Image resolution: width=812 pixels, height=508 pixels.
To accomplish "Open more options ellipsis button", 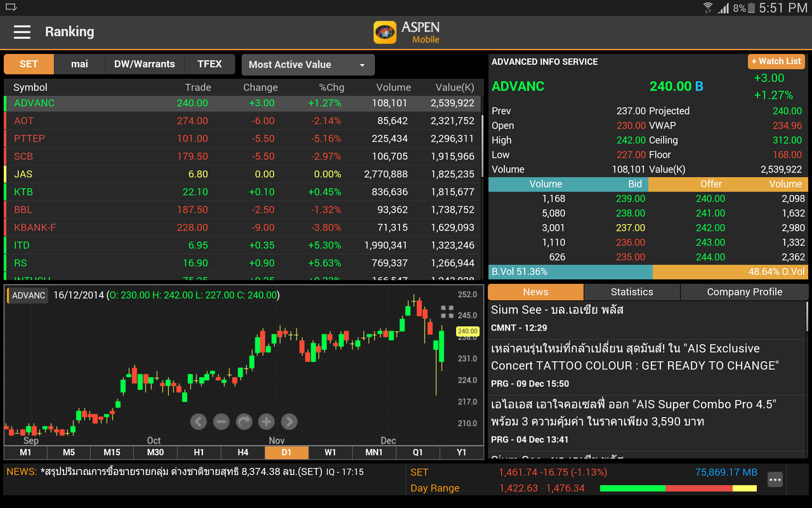I will [x=775, y=480].
